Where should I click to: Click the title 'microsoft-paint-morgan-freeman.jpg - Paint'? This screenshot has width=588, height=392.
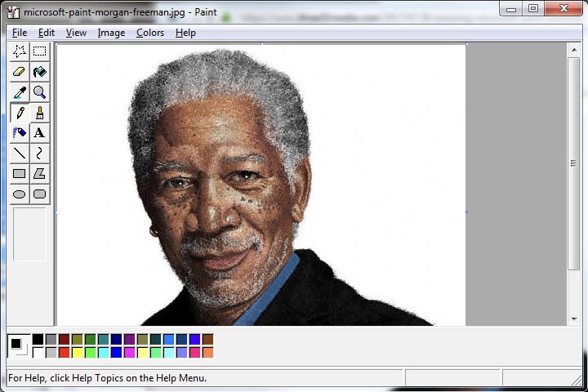[120, 12]
